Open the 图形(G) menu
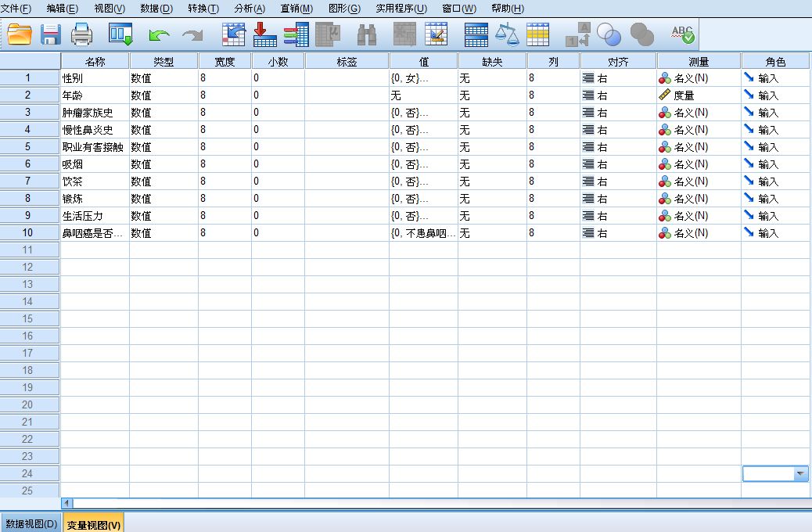Screen dimensions: 812x532 [344, 9]
